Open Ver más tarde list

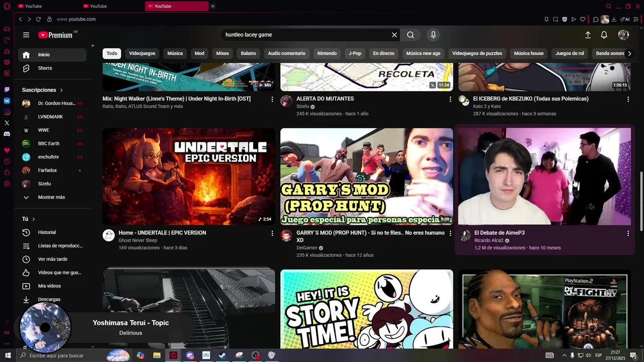click(52, 259)
